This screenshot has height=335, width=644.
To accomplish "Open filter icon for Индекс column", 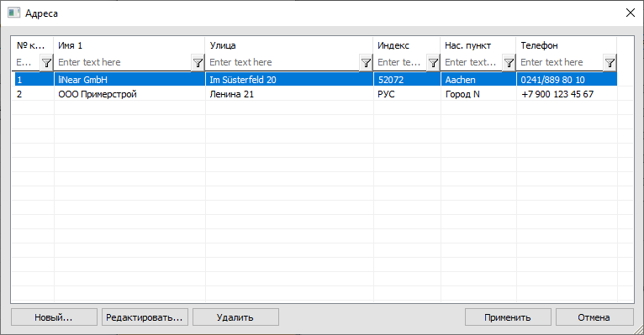I will click(433, 63).
